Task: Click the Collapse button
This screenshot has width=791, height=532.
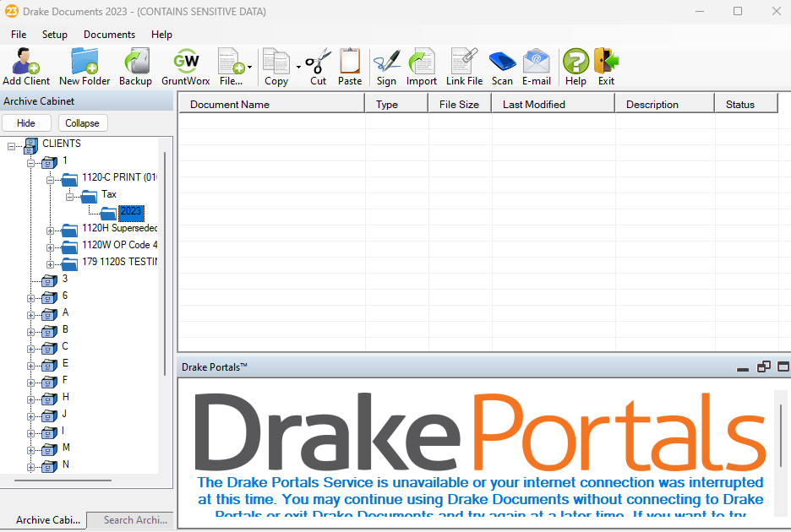Action: [x=83, y=123]
